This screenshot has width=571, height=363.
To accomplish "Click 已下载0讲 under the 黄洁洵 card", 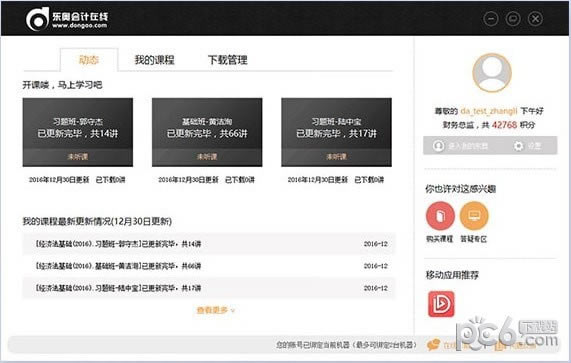I will click(240, 180).
